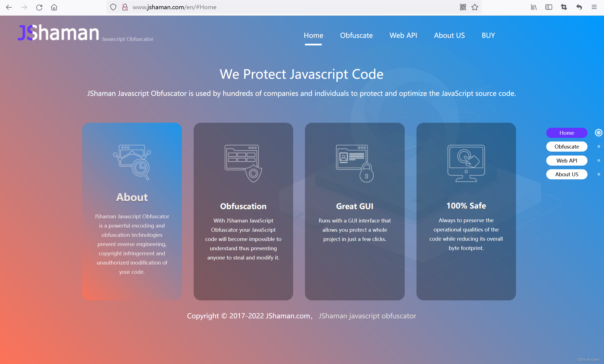Open the Library menu in the toolbar
The image size is (604, 364).
point(534,7)
